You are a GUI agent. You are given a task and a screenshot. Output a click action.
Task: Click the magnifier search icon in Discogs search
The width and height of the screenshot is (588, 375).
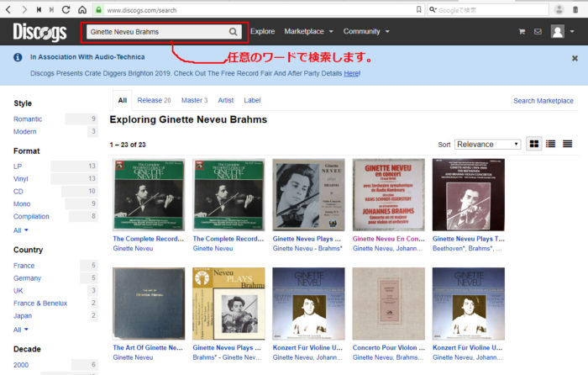pos(234,32)
